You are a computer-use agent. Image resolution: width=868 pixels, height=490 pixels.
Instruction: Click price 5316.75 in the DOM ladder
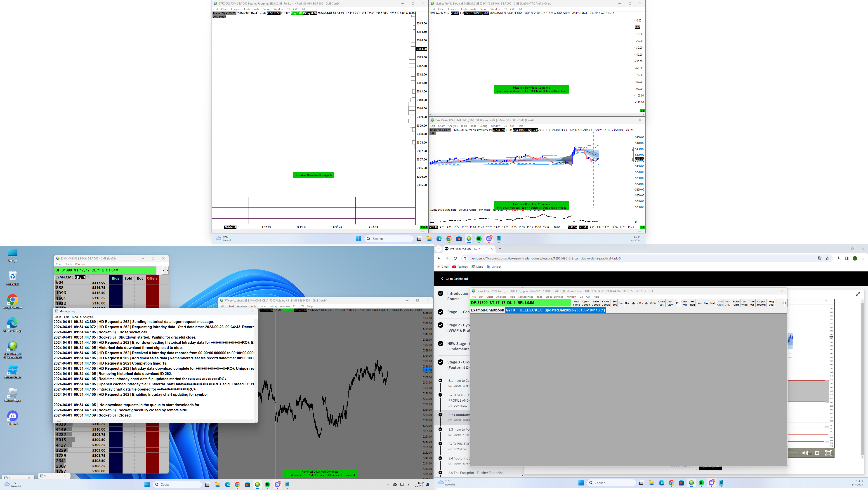pos(99,288)
